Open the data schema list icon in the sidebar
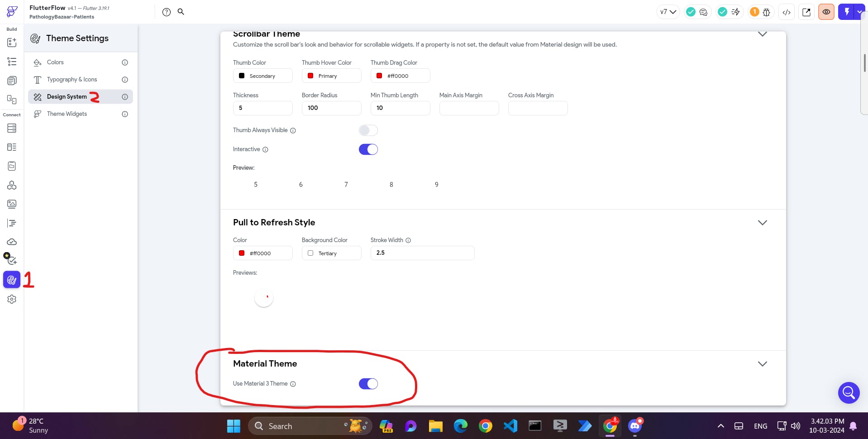 click(12, 147)
